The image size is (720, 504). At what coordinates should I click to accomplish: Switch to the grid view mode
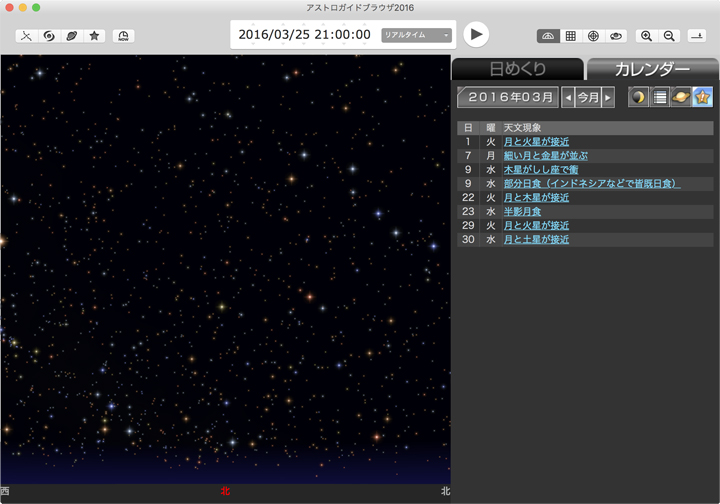coord(570,36)
